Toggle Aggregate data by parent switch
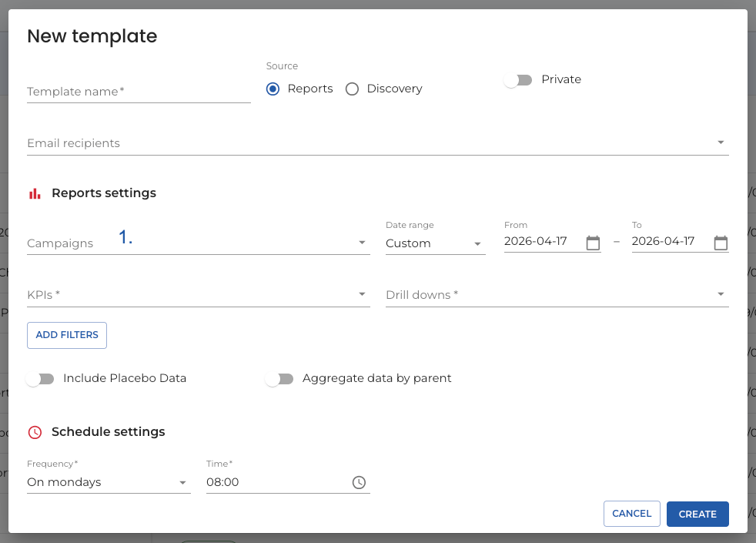 [279, 379]
